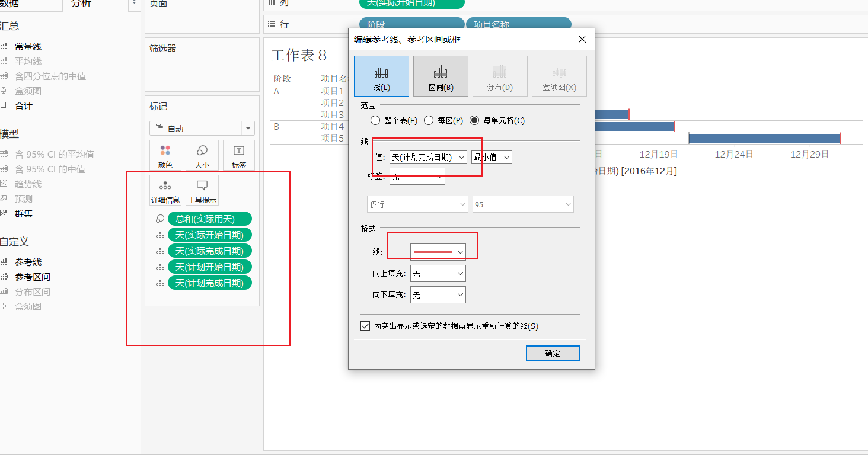Viewport: 868px width, 455px height.
Task: Select 群集 in the model section
Action: (24, 214)
